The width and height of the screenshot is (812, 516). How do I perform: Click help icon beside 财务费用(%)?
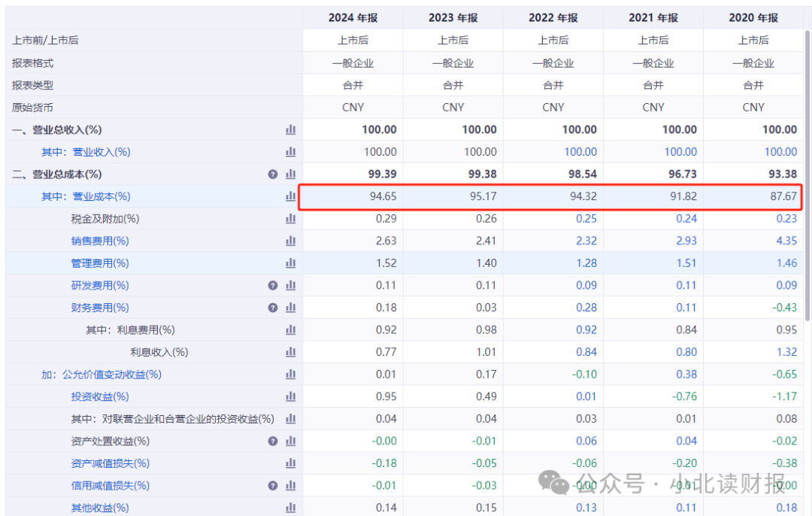(x=273, y=308)
